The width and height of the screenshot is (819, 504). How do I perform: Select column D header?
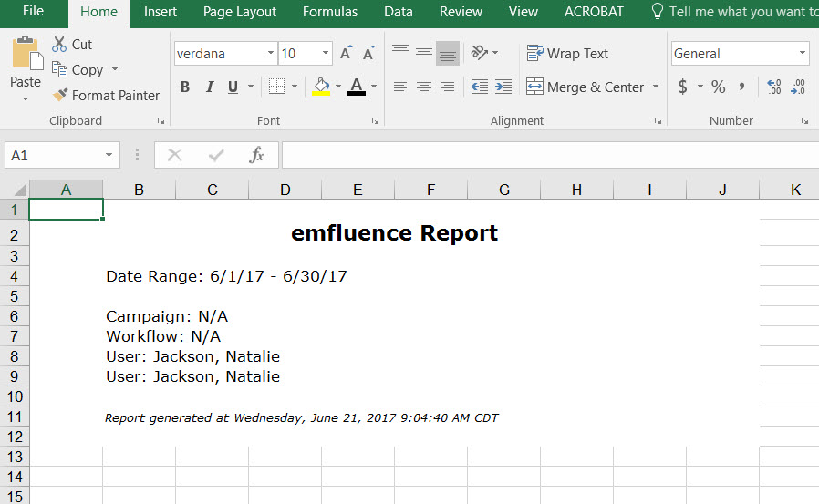[285, 190]
